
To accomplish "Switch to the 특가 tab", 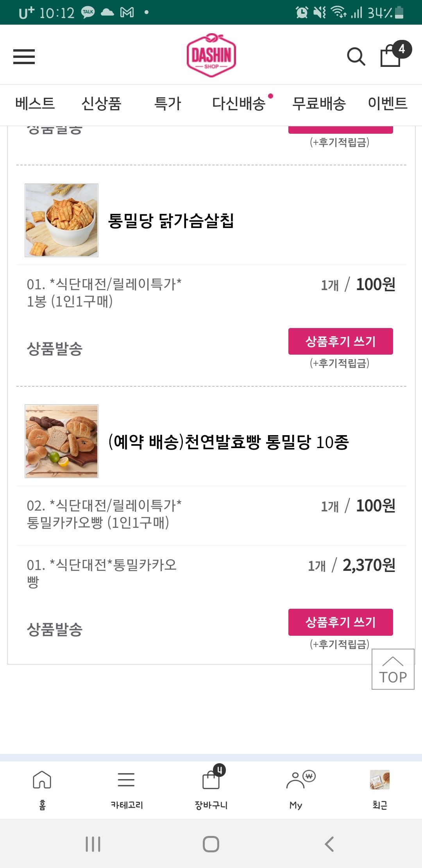I will click(x=168, y=104).
